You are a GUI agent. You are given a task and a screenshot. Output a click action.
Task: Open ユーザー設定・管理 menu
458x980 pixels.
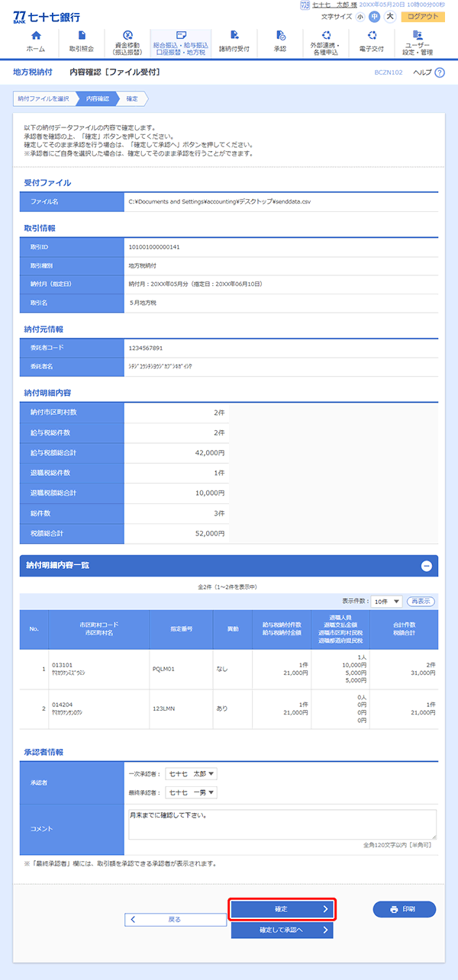click(x=418, y=43)
